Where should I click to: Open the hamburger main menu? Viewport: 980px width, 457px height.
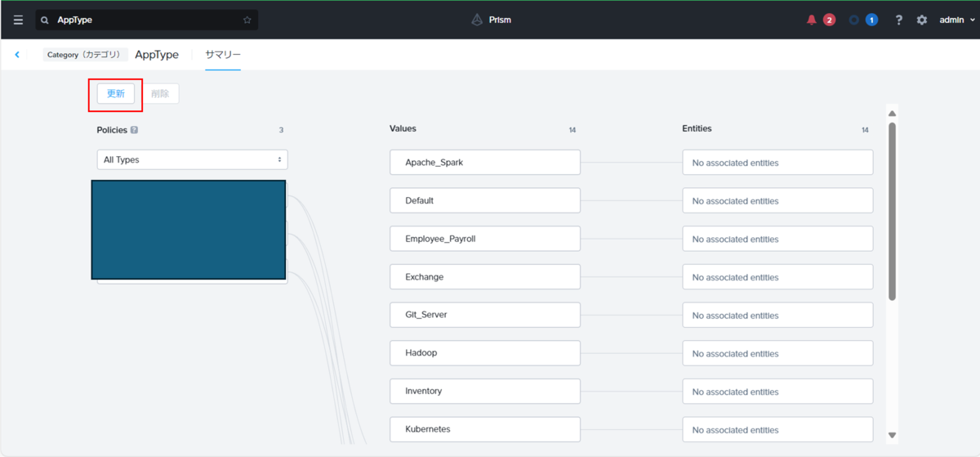(18, 20)
